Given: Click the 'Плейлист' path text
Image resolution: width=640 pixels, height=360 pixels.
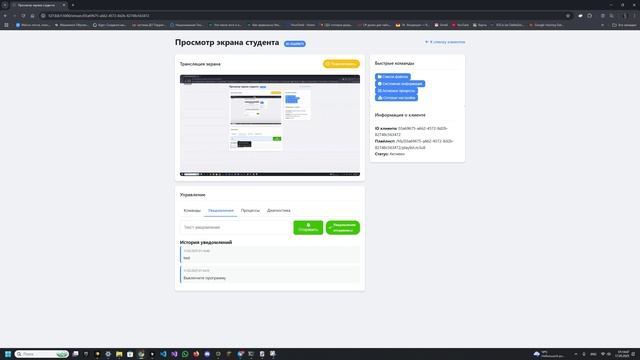Looking at the screenshot, I should [x=414, y=144].
